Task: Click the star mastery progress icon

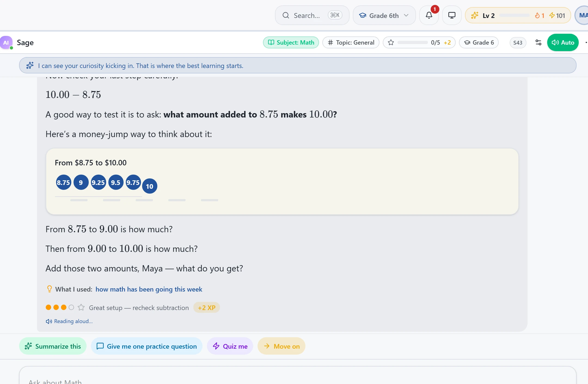Action: click(x=391, y=42)
